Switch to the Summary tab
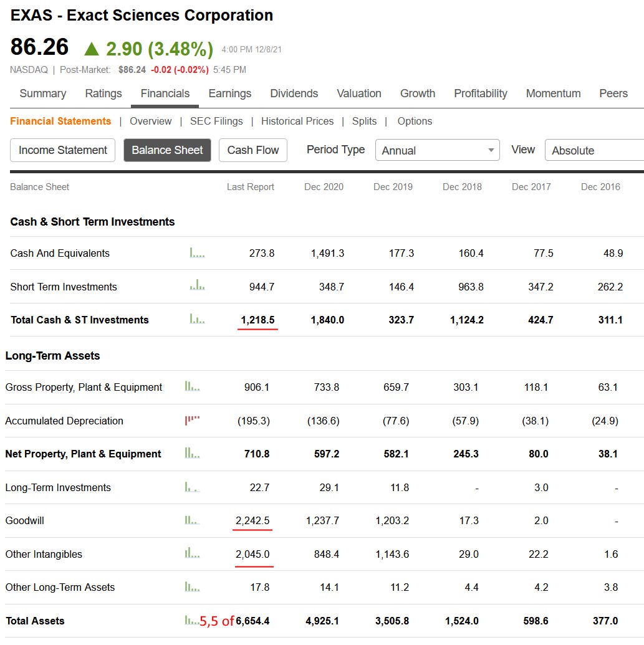Image resolution: width=644 pixels, height=645 pixels. point(43,93)
